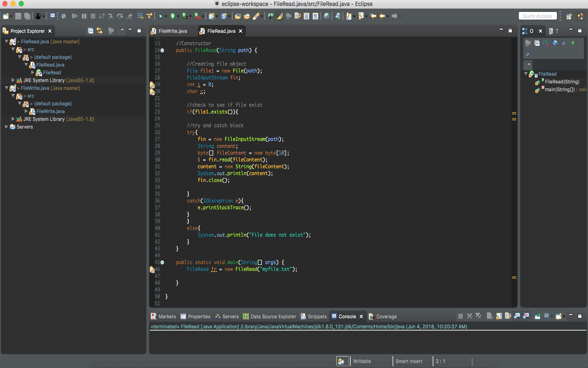
Task: Select FileRead(String) in the Outline
Action: [562, 82]
